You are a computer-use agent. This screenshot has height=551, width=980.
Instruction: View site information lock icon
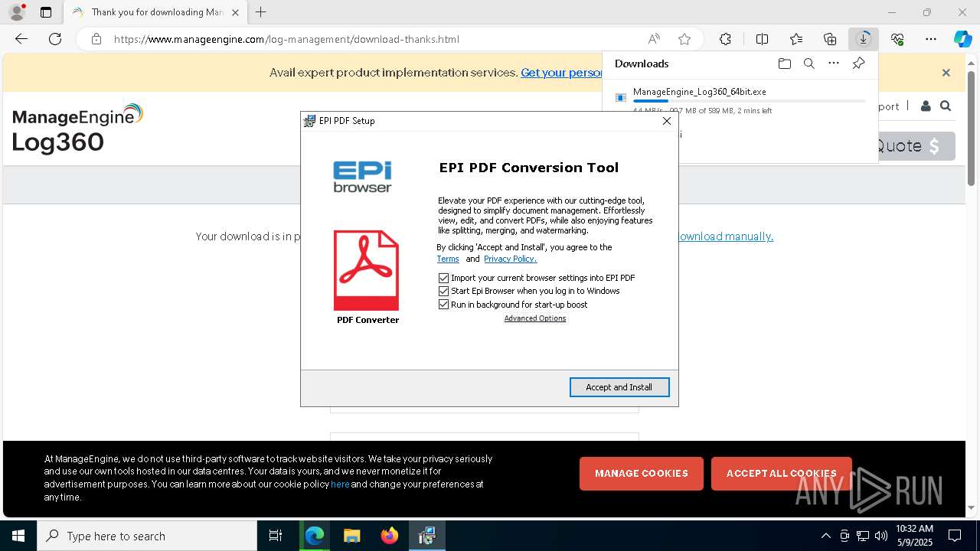(x=96, y=39)
